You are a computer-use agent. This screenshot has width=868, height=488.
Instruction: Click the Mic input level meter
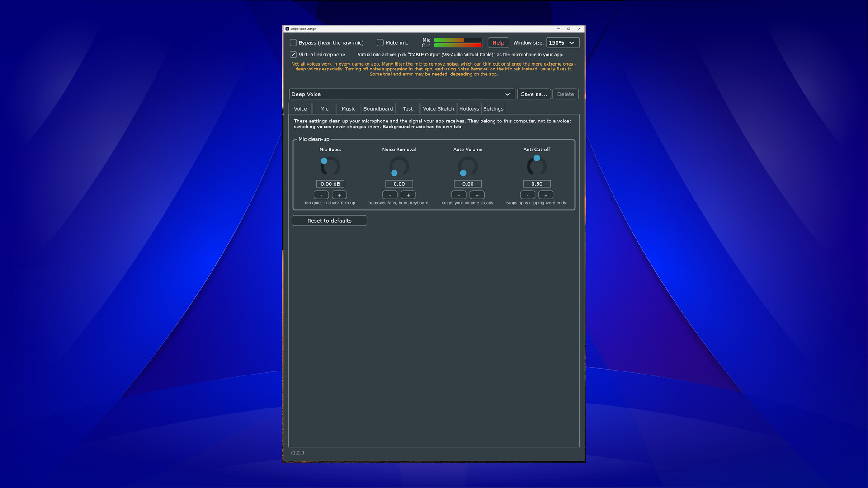[x=458, y=40]
